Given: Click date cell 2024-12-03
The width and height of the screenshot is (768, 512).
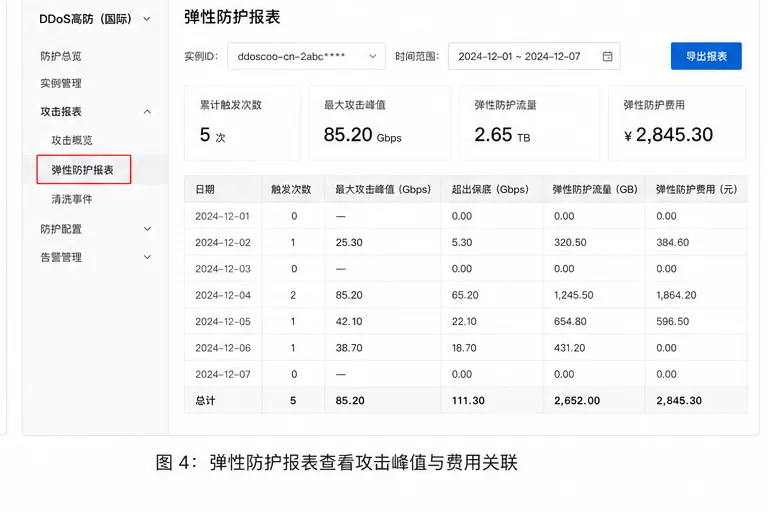Looking at the screenshot, I should pyautogui.click(x=223, y=269).
